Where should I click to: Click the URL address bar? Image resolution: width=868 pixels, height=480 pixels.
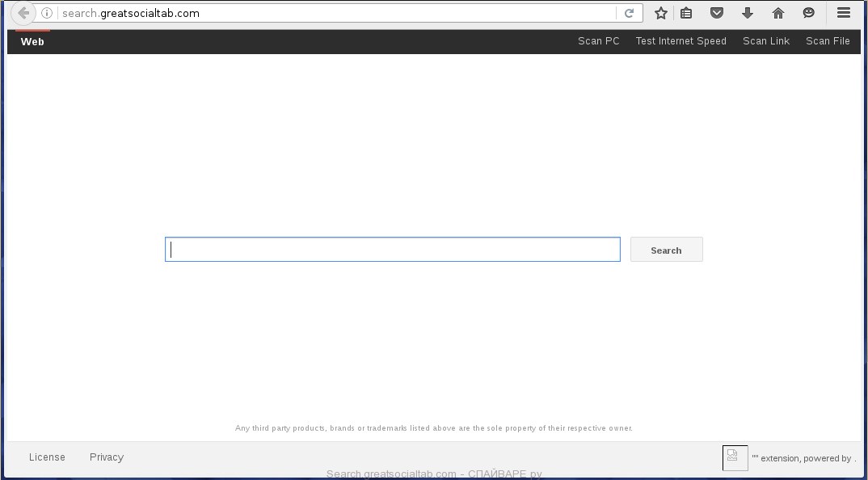338,13
